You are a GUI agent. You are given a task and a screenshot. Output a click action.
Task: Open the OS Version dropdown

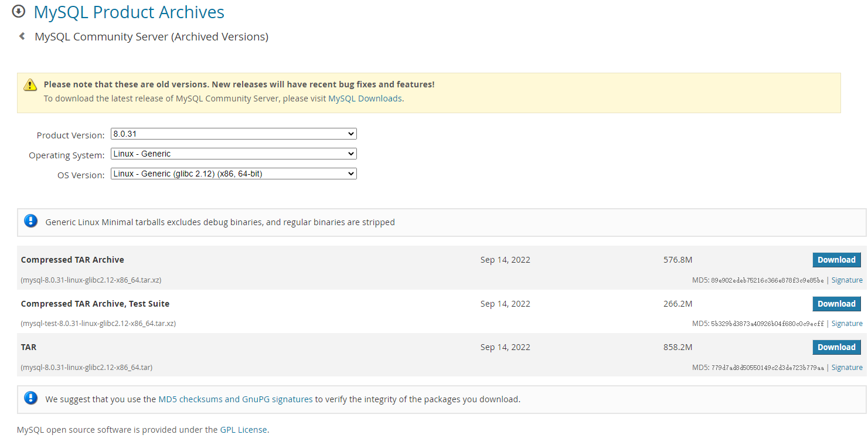click(234, 174)
